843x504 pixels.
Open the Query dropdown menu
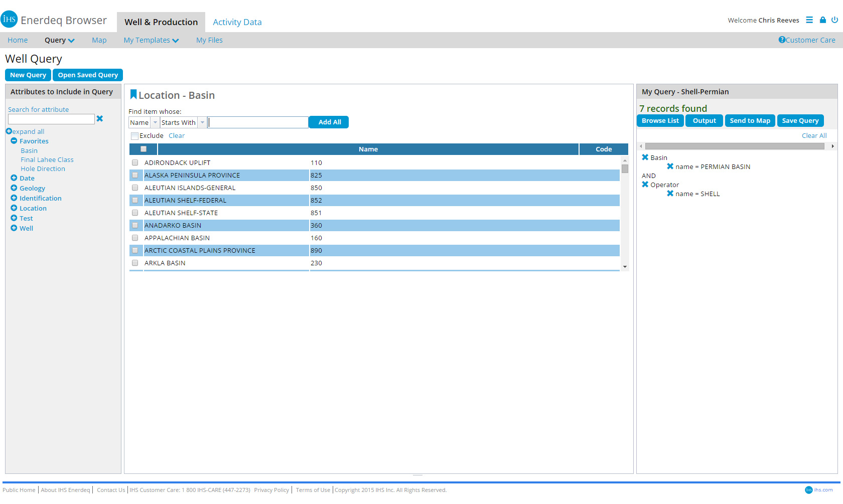pyautogui.click(x=59, y=40)
